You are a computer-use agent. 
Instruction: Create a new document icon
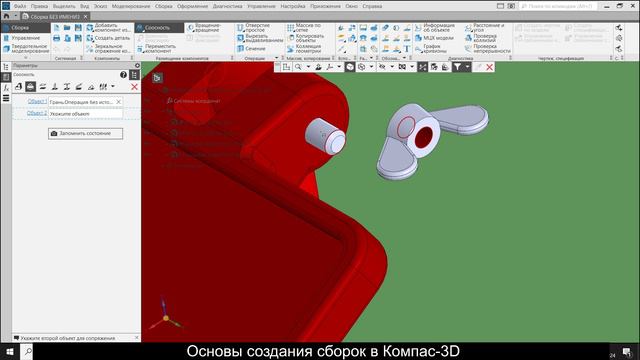click(56, 28)
